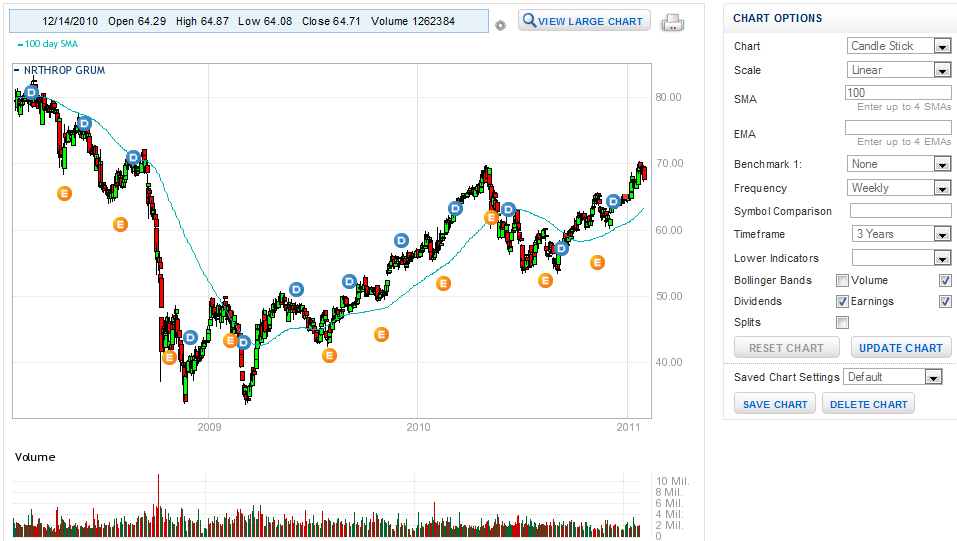This screenshot has width=957, height=541.
Task: Click the UPDATE CHART button
Action: [901, 347]
